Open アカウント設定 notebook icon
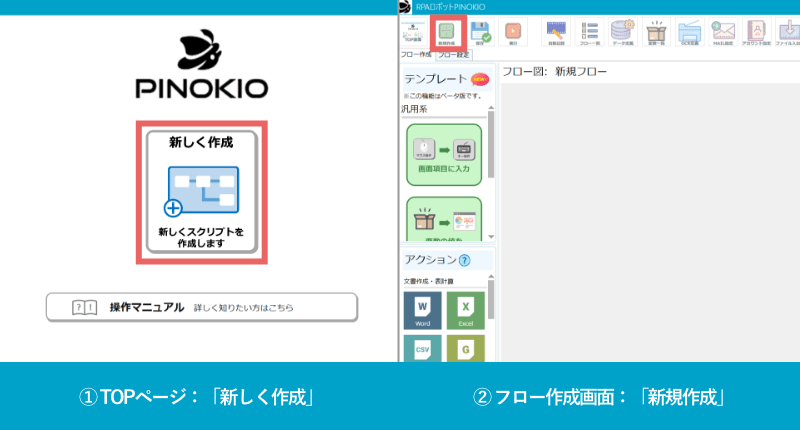800x430 pixels. pos(757,33)
